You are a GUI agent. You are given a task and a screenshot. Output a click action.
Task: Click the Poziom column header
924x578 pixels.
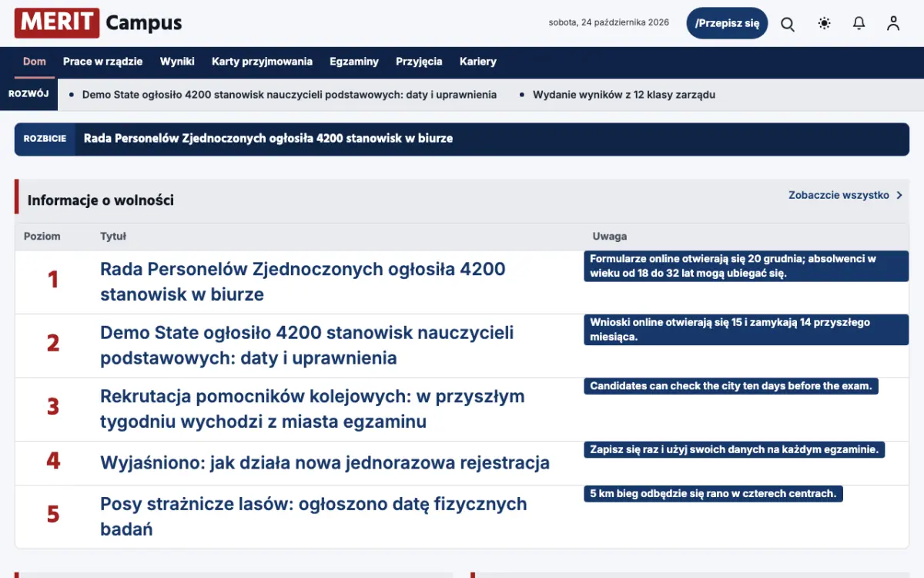click(x=42, y=237)
